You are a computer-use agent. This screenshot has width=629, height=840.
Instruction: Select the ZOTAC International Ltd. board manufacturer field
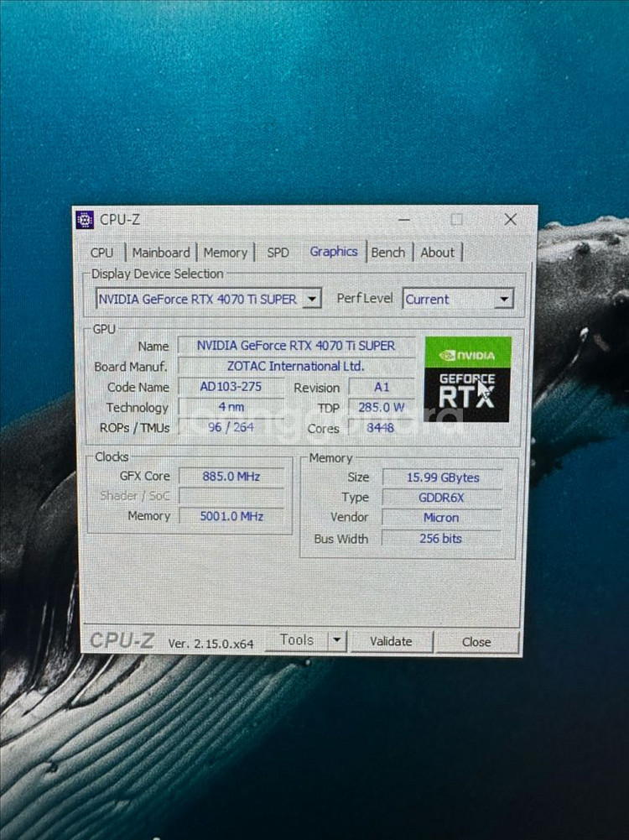point(296,367)
